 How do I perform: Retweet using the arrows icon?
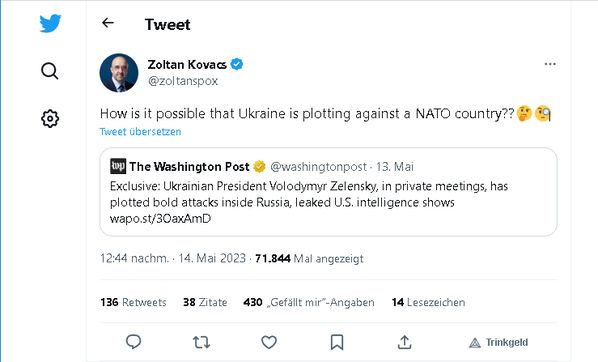[201, 342]
